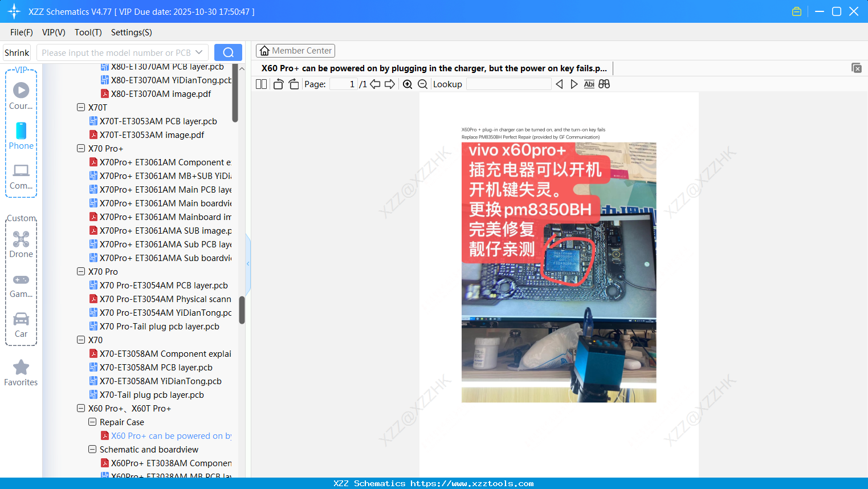Click the XZZ Schematics logo icon
Image resolution: width=868 pixels, height=489 pixels.
(x=14, y=11)
